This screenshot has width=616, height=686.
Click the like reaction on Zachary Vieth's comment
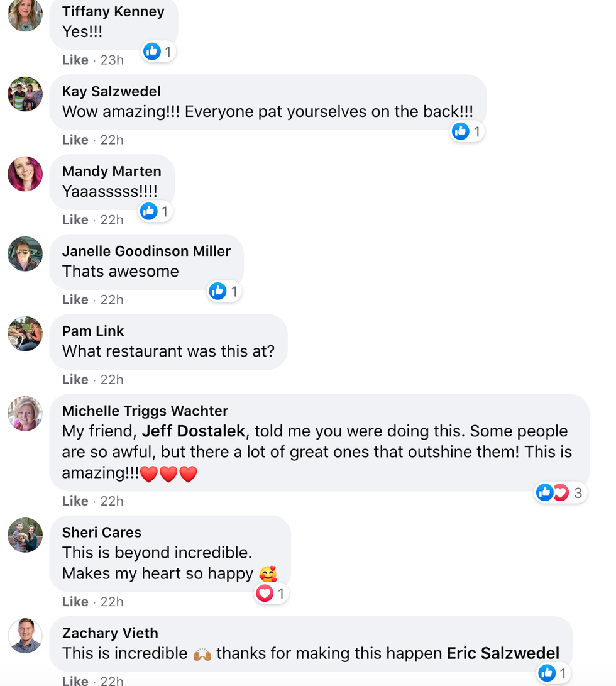tap(547, 673)
